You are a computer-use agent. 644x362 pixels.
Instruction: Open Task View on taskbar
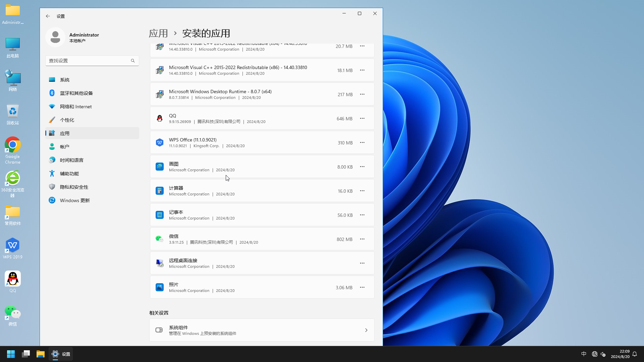point(26,354)
